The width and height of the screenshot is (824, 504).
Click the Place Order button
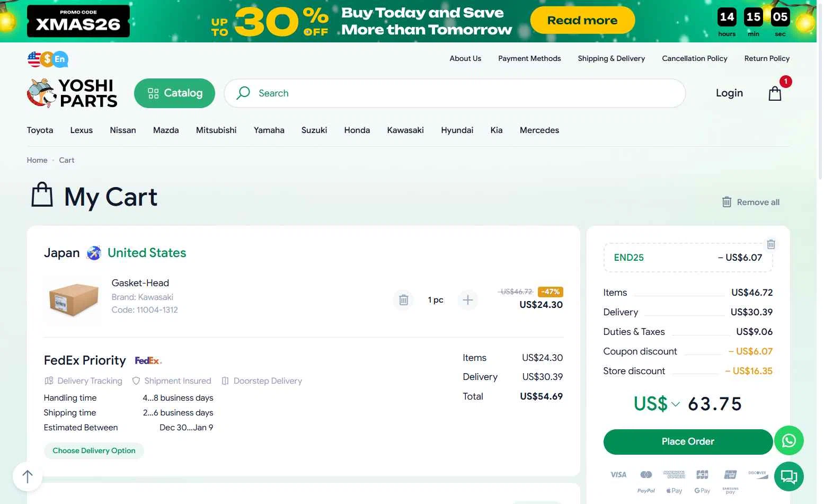pyautogui.click(x=688, y=441)
